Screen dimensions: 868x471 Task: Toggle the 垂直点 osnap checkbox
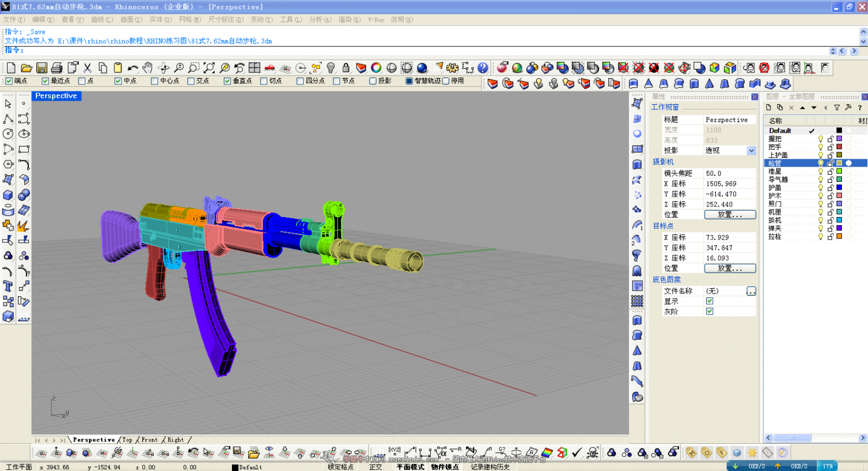tap(227, 81)
